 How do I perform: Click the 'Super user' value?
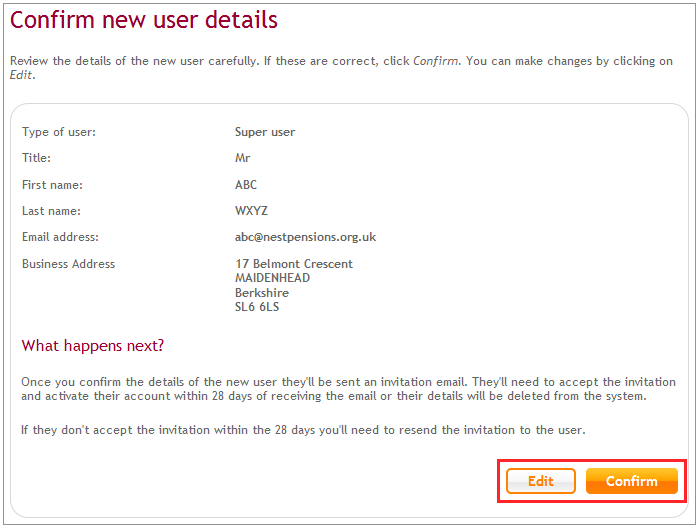265,132
